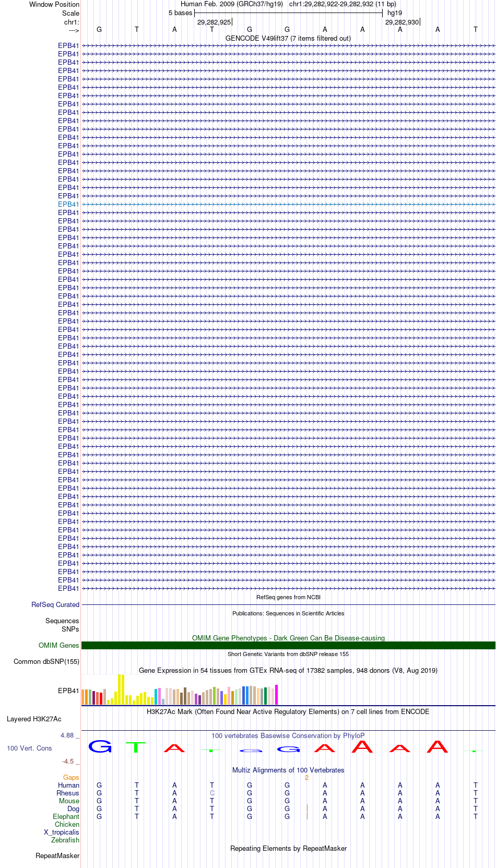
Task: Click the Gaps row label
Action: [71, 778]
